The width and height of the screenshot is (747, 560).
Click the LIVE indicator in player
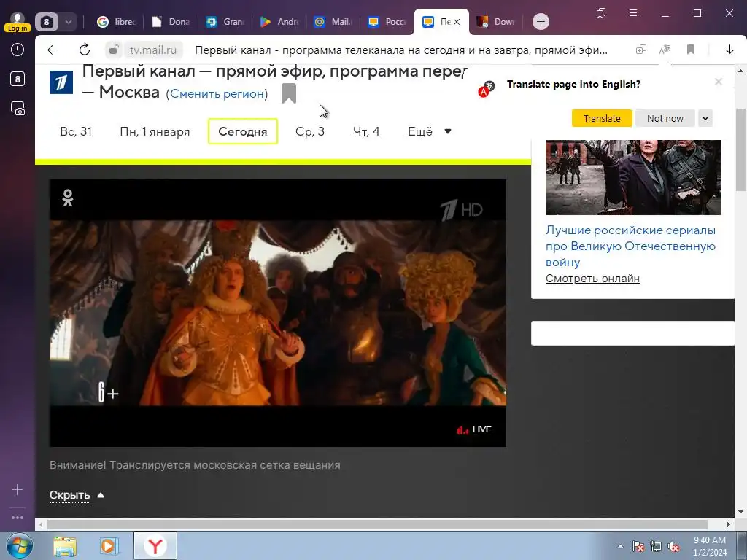(x=474, y=429)
